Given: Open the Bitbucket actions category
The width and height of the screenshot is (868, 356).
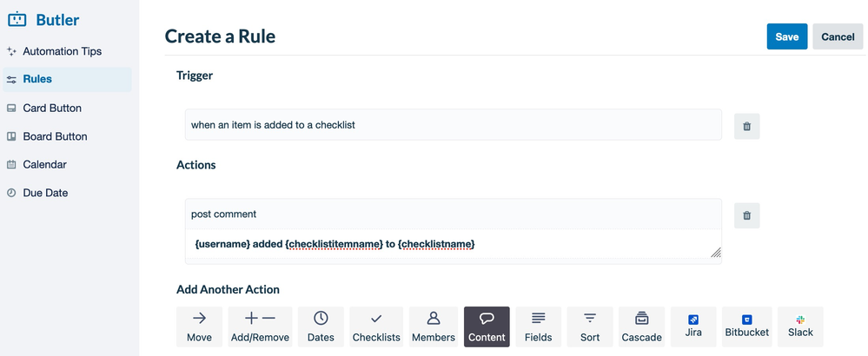Looking at the screenshot, I should 745,326.
